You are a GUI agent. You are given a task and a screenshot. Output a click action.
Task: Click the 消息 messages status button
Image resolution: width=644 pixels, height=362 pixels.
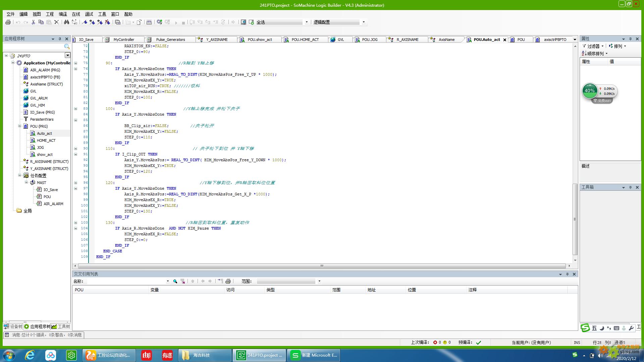click(44, 335)
